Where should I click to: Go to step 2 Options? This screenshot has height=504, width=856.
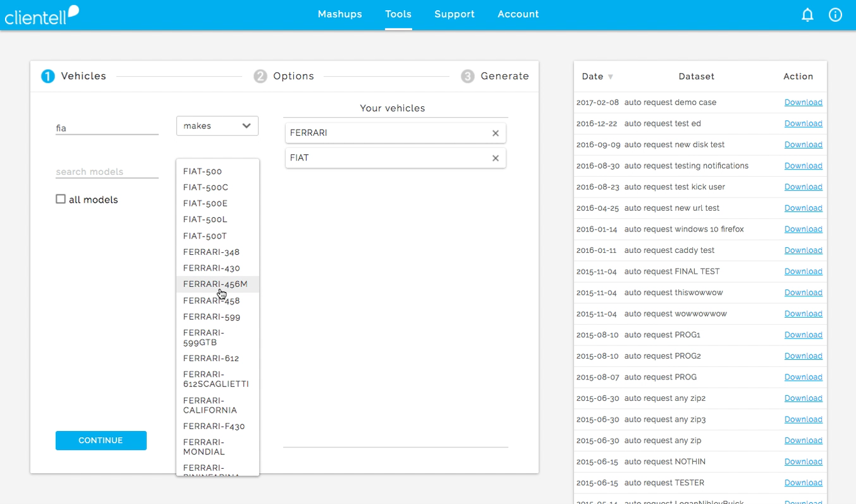[284, 76]
